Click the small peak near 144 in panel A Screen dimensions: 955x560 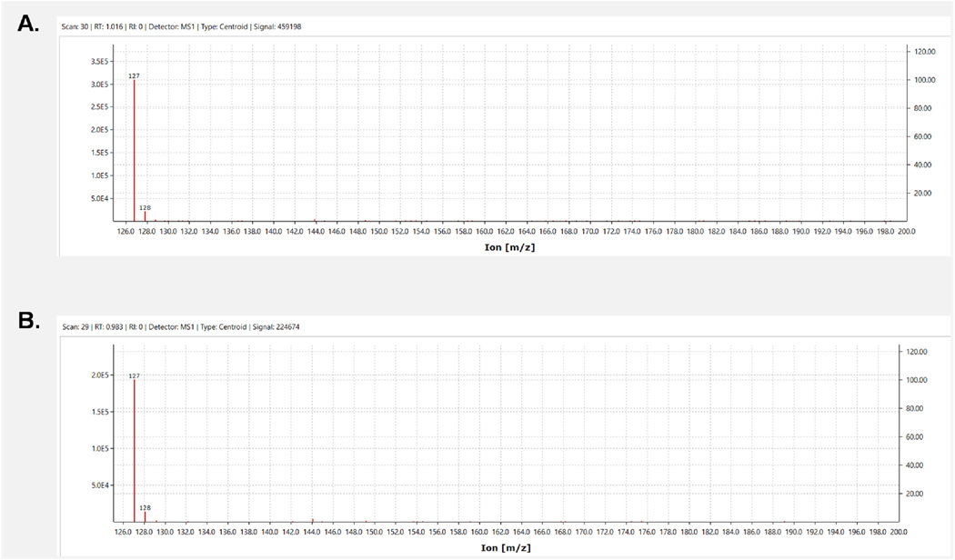click(315, 220)
